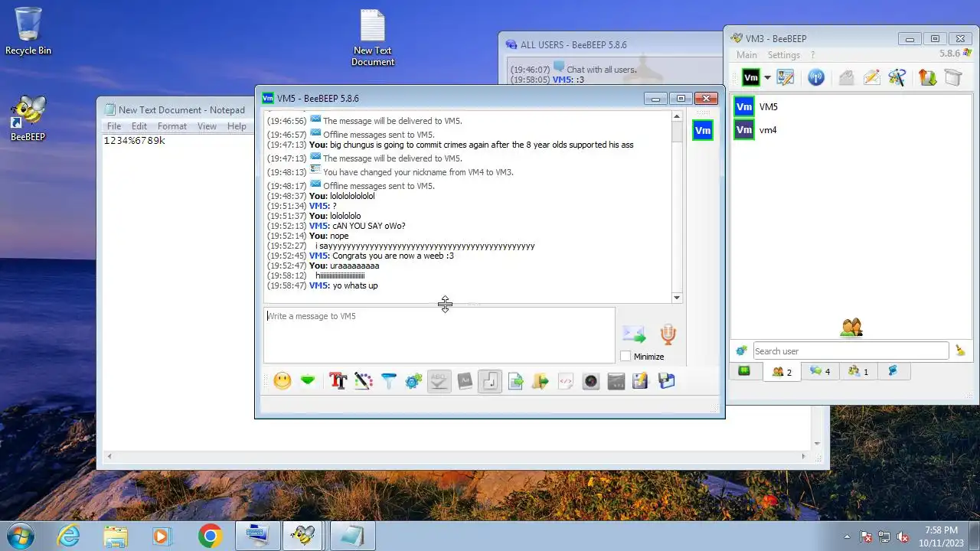Viewport: 980px width, 551px height.
Task: Click the muted volume icon in system tray
Action: [903, 536]
